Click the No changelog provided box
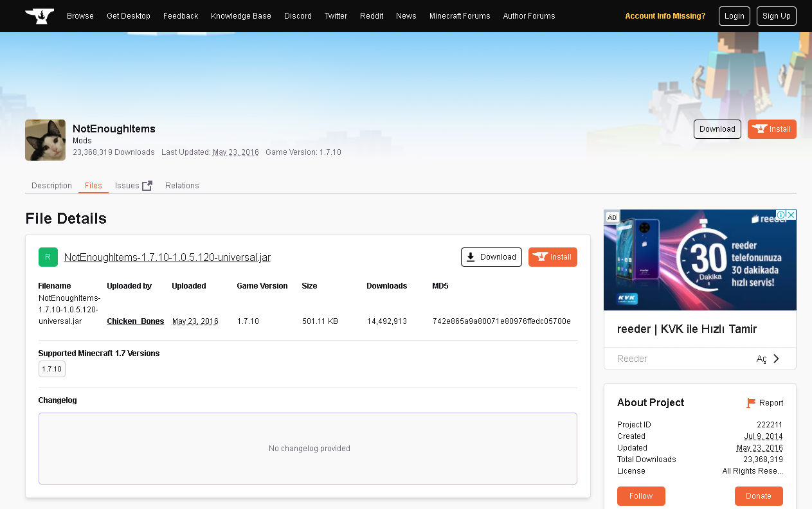Viewport: 812px width, 509px height. (x=308, y=449)
